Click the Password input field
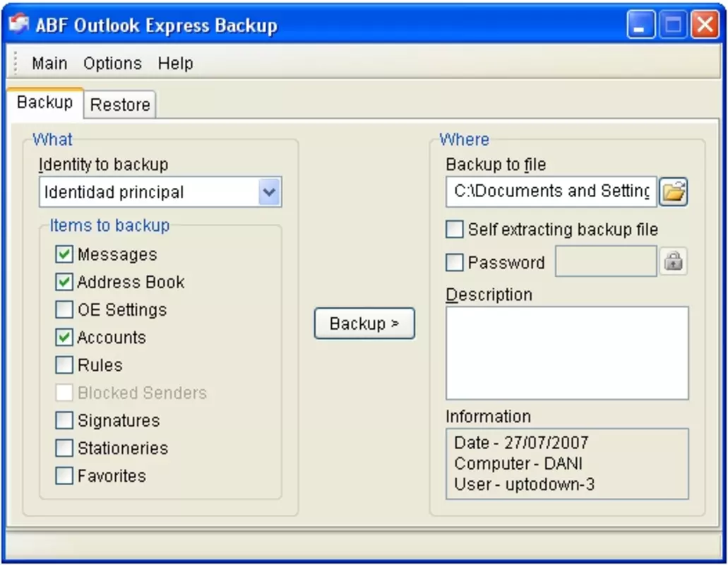This screenshot has height=565, width=728. click(x=606, y=261)
